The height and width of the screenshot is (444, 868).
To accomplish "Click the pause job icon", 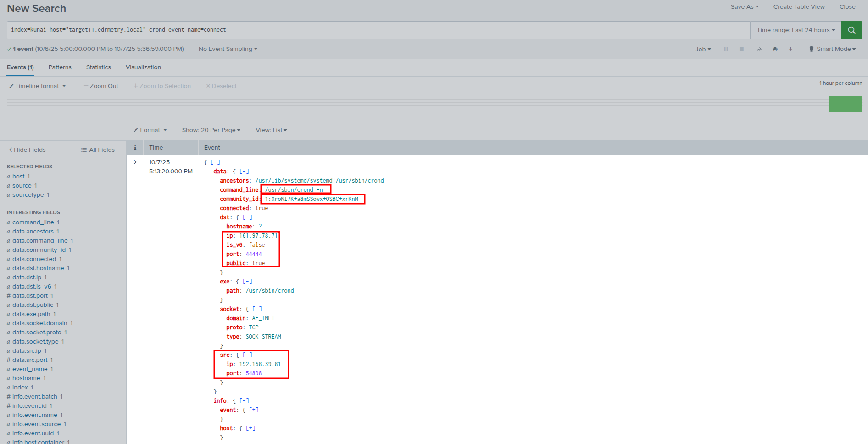I will tap(726, 49).
